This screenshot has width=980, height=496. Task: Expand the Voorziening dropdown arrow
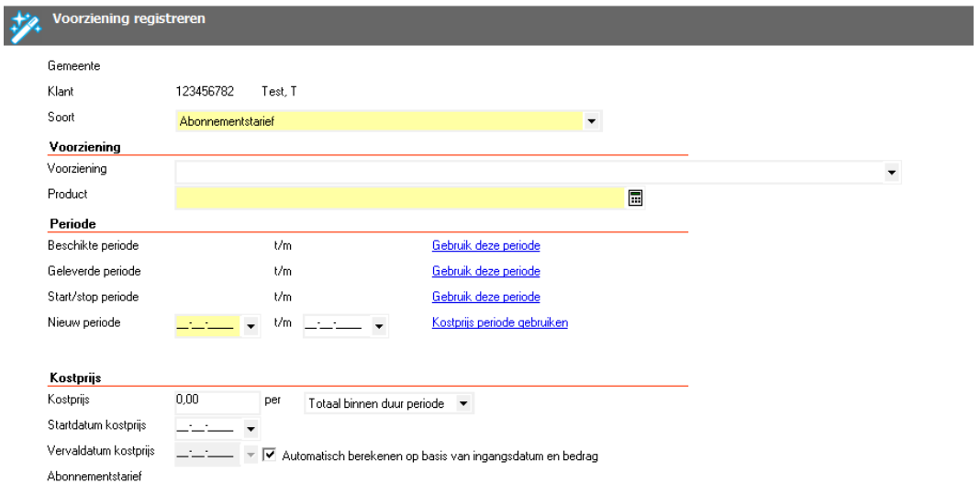[890, 172]
